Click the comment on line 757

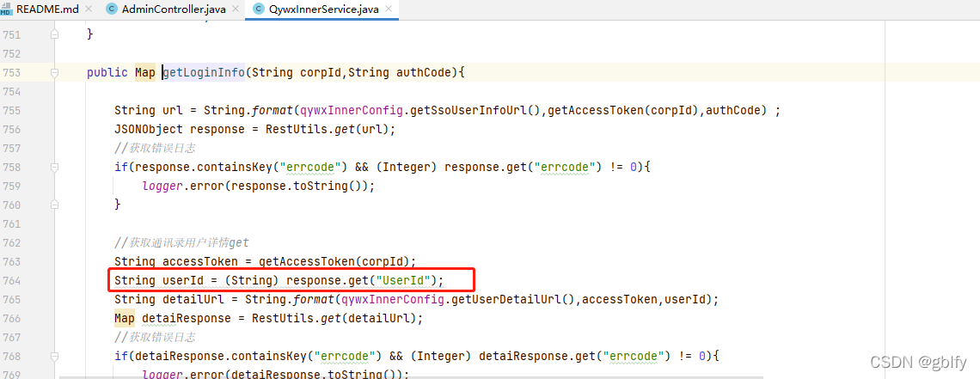(155, 148)
